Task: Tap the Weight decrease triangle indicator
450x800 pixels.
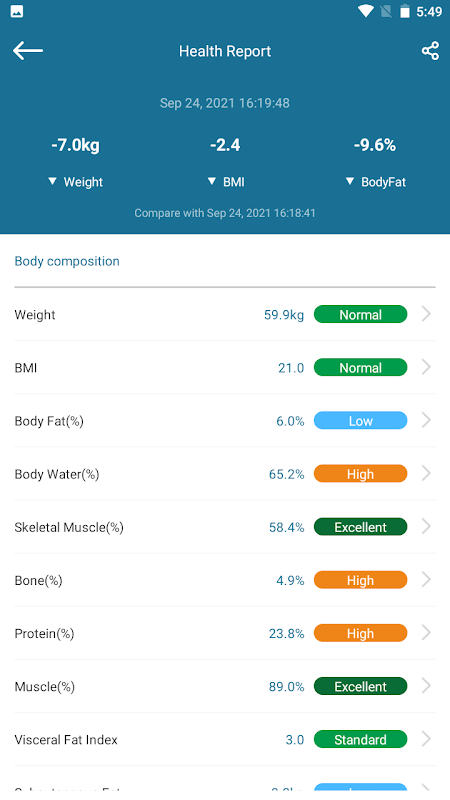Action: [x=52, y=181]
